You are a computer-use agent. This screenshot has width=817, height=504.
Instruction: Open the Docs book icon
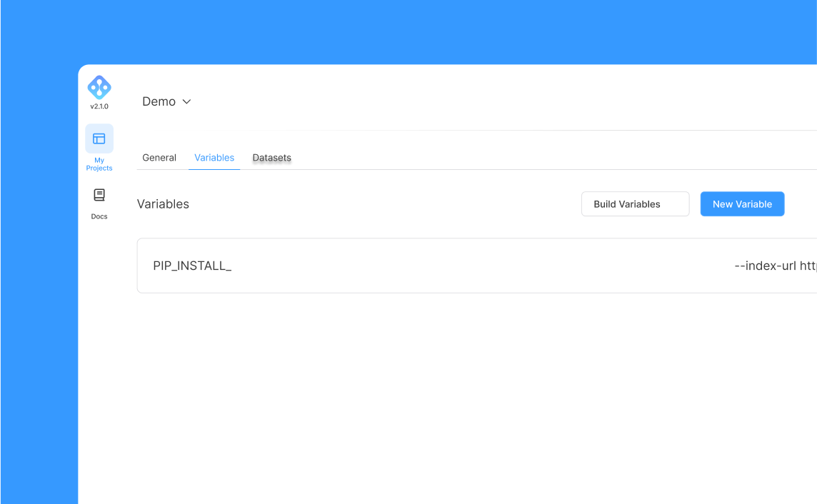pos(99,195)
